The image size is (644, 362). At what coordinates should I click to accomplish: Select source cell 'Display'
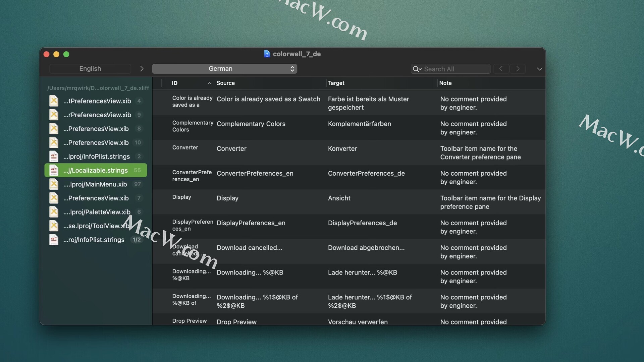point(227,198)
